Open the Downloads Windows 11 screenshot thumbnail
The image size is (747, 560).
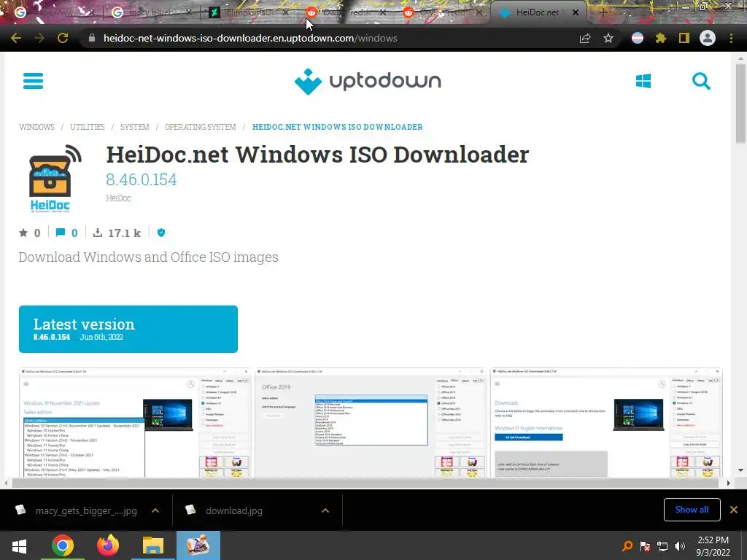pos(606,422)
